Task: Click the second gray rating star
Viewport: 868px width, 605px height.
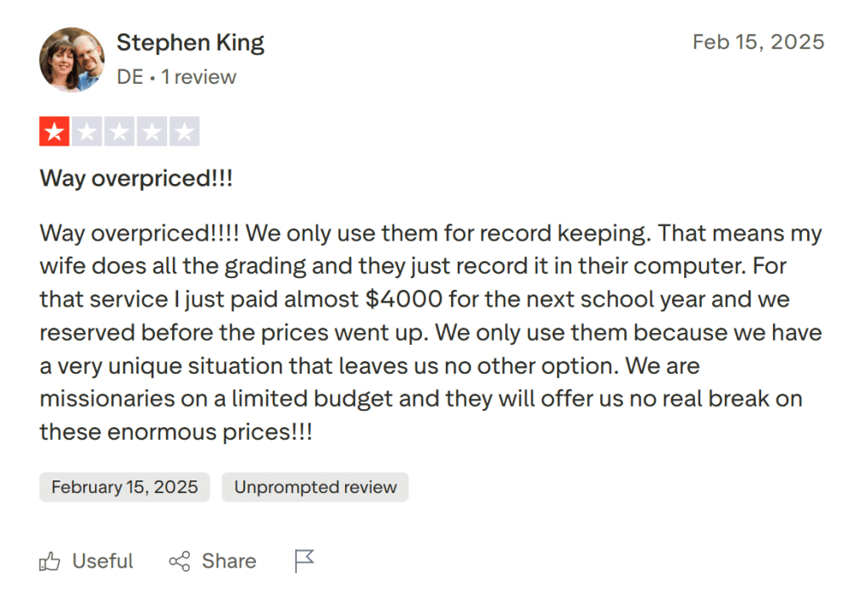Action: 86,131
